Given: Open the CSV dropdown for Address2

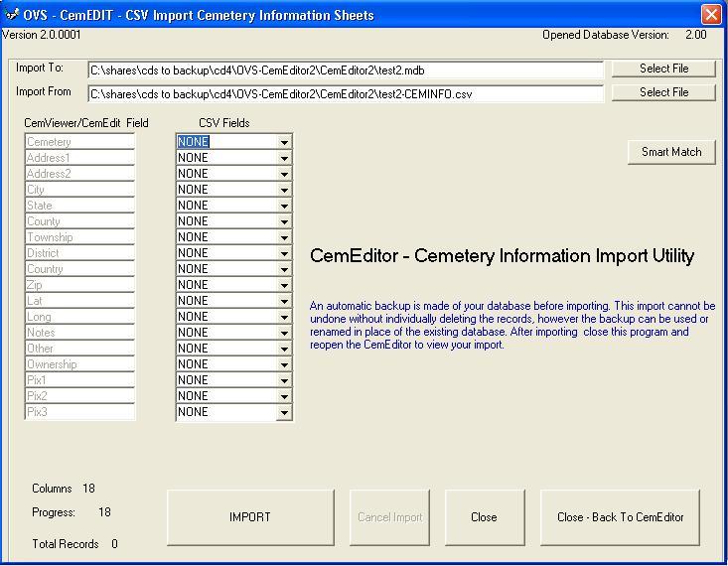Looking at the screenshot, I should tap(284, 174).
